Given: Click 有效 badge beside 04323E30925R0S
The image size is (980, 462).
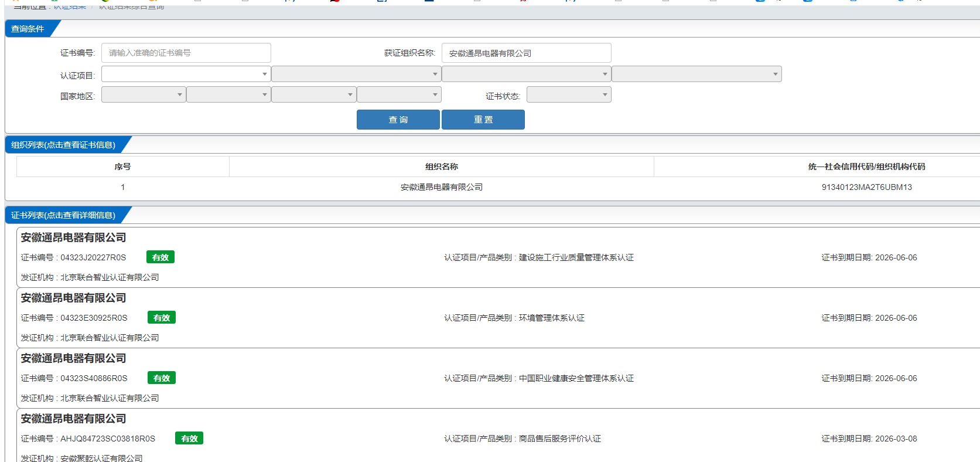Looking at the screenshot, I should point(162,318).
